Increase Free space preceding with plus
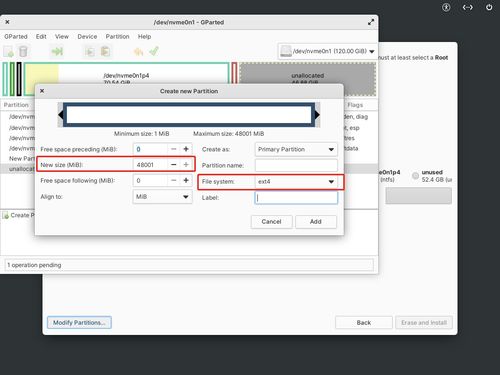Image resolution: width=500 pixels, height=375 pixels. click(186, 149)
